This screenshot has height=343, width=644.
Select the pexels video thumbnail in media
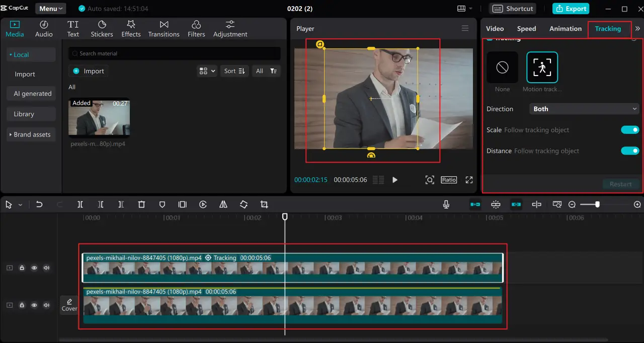tap(99, 117)
